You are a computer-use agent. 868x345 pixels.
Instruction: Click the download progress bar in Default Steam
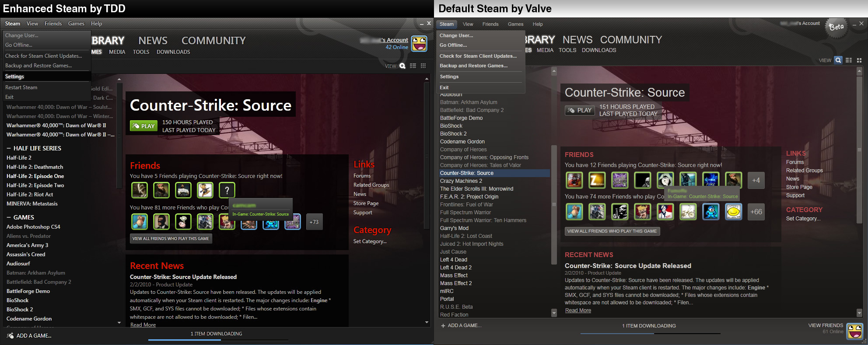[x=650, y=333]
